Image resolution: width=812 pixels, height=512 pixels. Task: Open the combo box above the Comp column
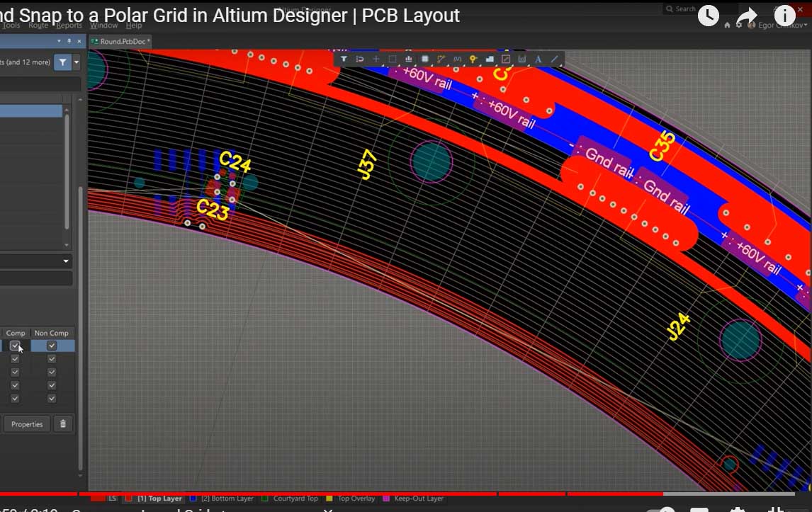coord(35,261)
